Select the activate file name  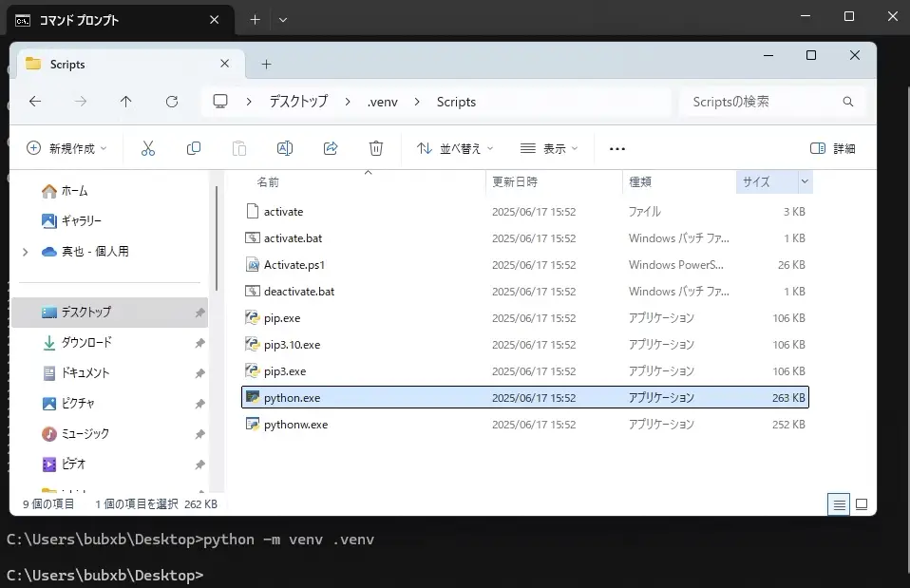tap(283, 212)
